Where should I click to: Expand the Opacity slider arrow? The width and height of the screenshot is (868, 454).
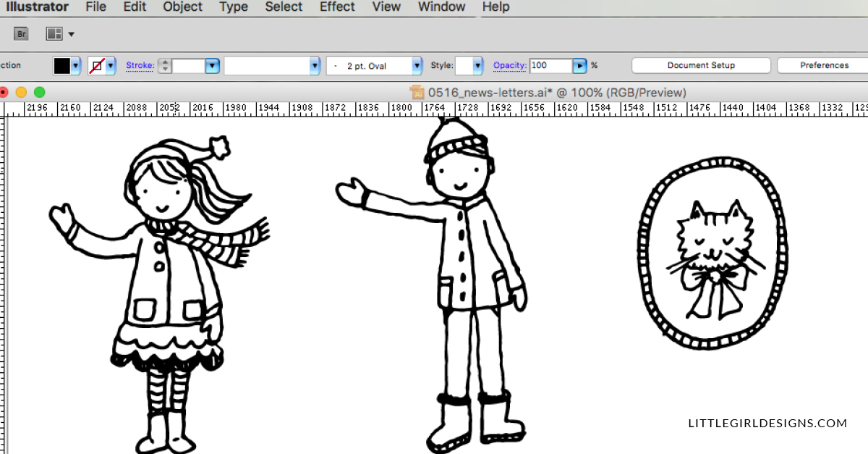(x=579, y=66)
